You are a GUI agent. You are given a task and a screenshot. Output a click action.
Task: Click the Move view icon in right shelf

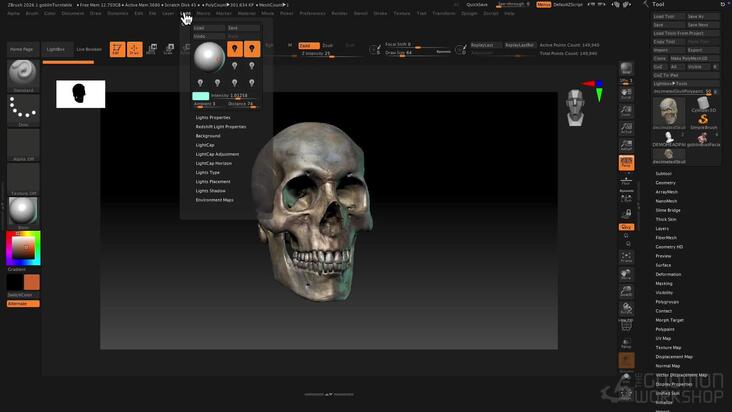pyautogui.click(x=626, y=274)
